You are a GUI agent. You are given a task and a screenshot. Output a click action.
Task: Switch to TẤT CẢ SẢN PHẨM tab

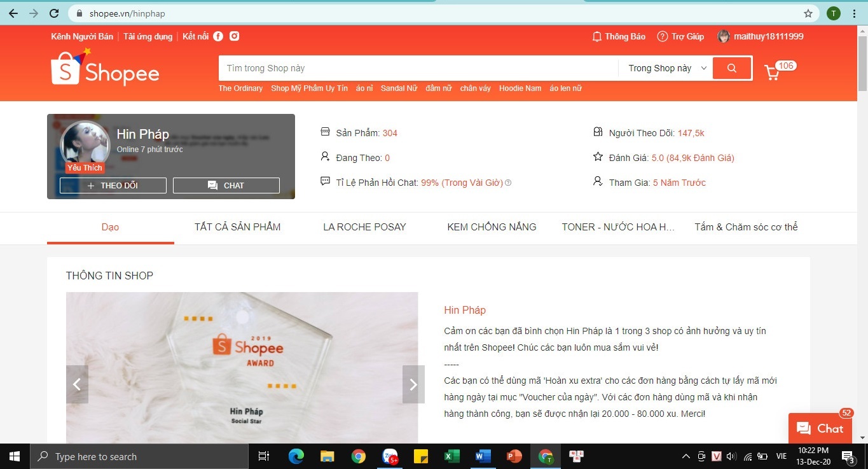(x=238, y=227)
